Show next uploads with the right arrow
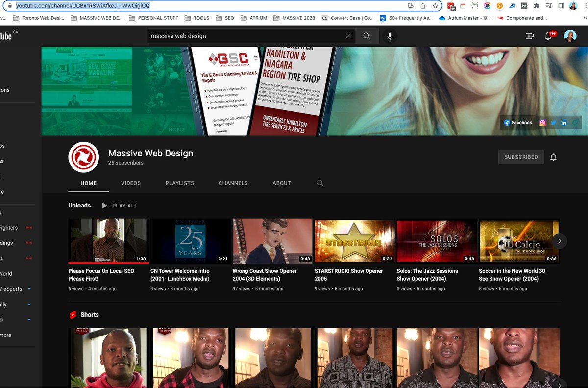Viewport: 588px width, 388px height. pos(559,241)
